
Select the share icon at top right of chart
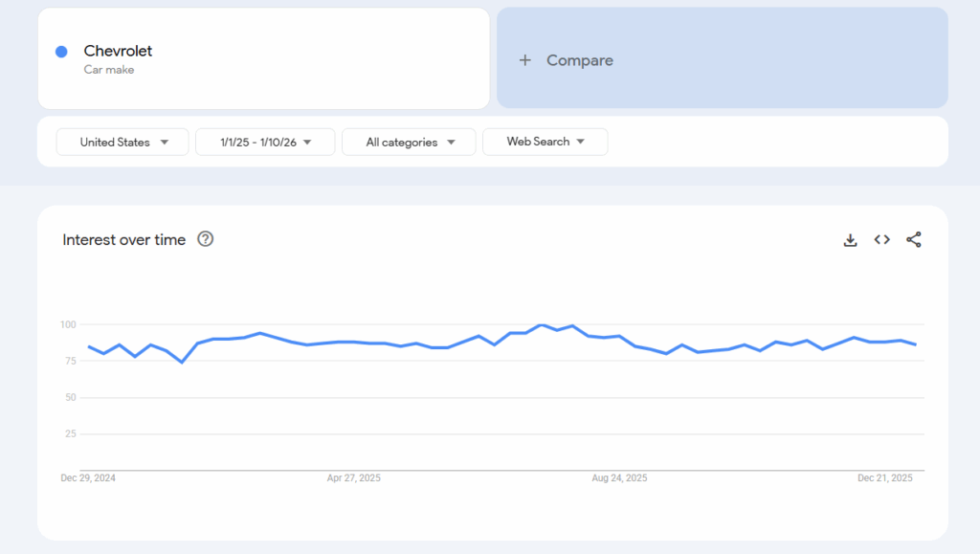pyautogui.click(x=913, y=240)
